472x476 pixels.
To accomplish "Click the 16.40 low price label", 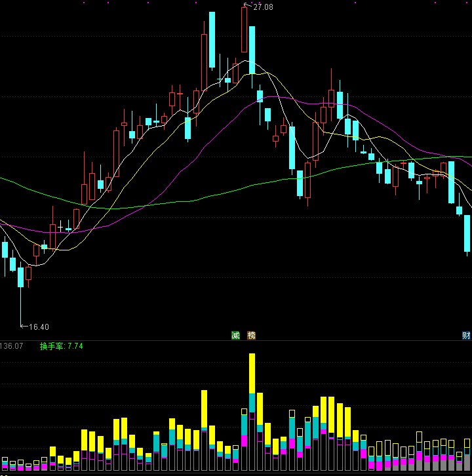I will point(39,327).
